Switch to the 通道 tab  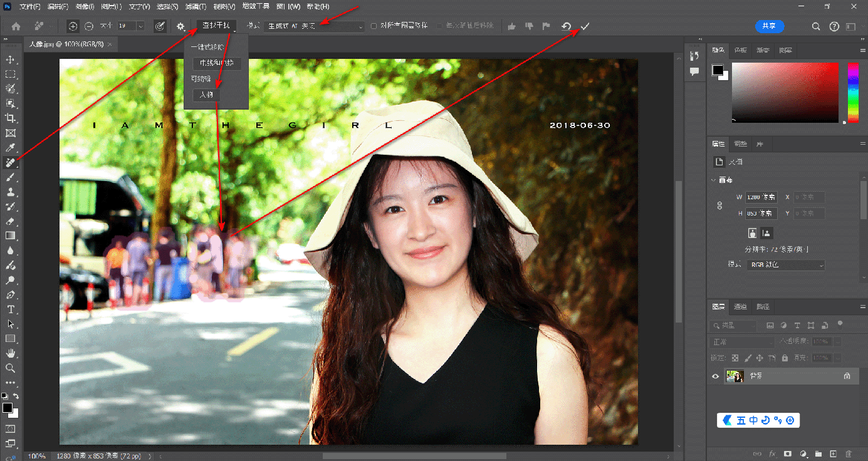(x=741, y=307)
